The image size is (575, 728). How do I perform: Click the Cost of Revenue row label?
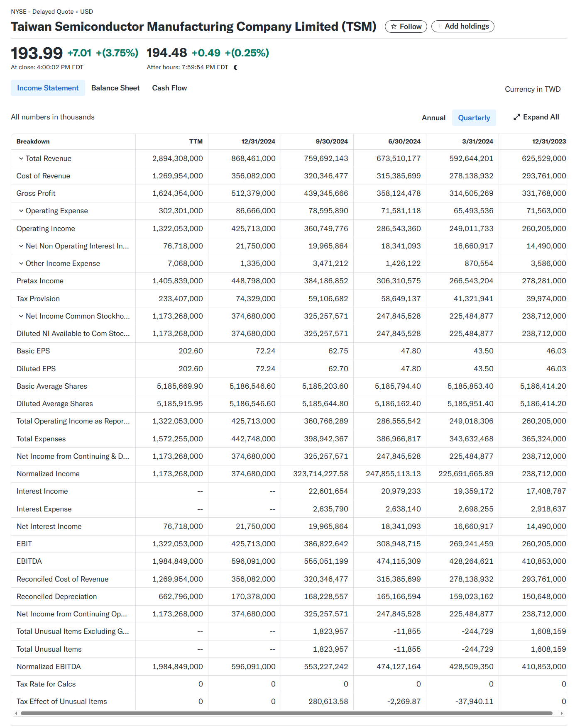click(43, 176)
